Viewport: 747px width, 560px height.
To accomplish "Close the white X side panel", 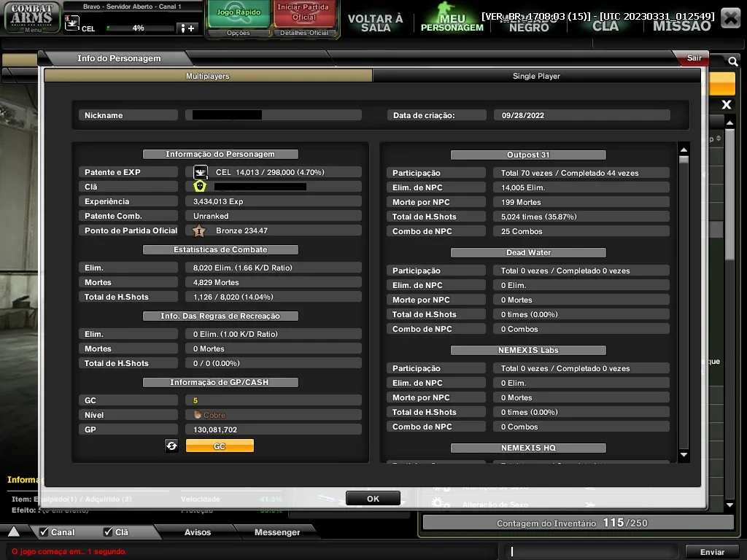I will pyautogui.click(x=726, y=104).
